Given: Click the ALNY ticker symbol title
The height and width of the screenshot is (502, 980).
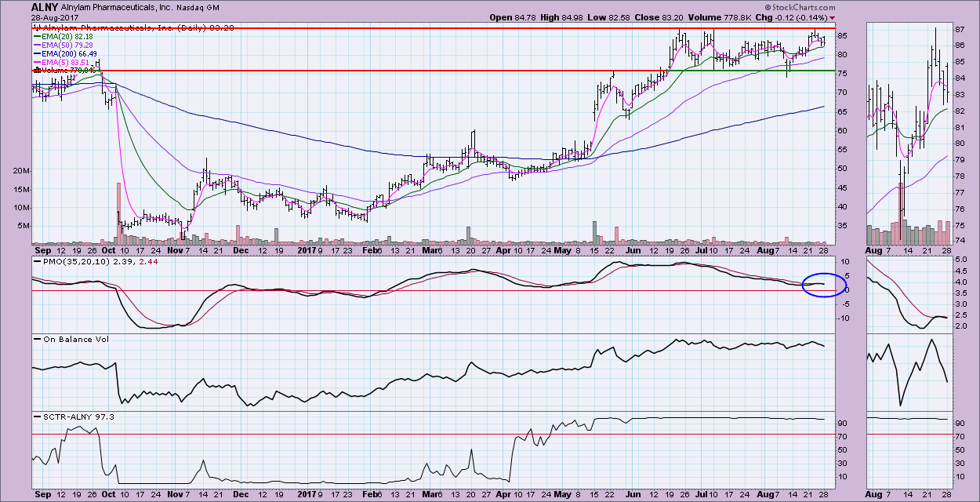Looking at the screenshot, I should (x=44, y=6).
